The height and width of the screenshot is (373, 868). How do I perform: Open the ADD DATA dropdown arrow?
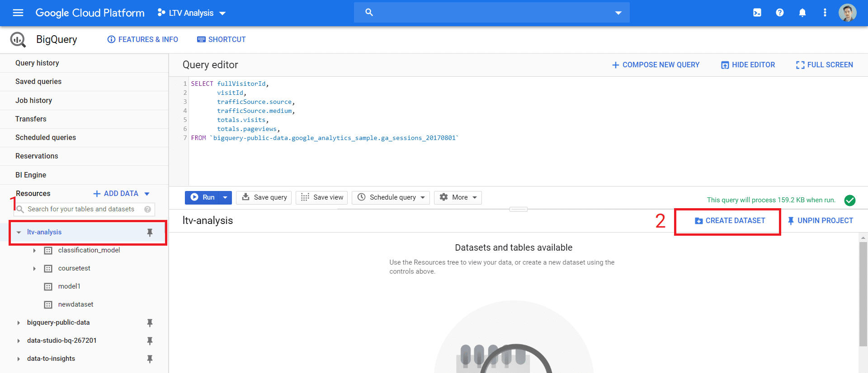[x=147, y=194]
